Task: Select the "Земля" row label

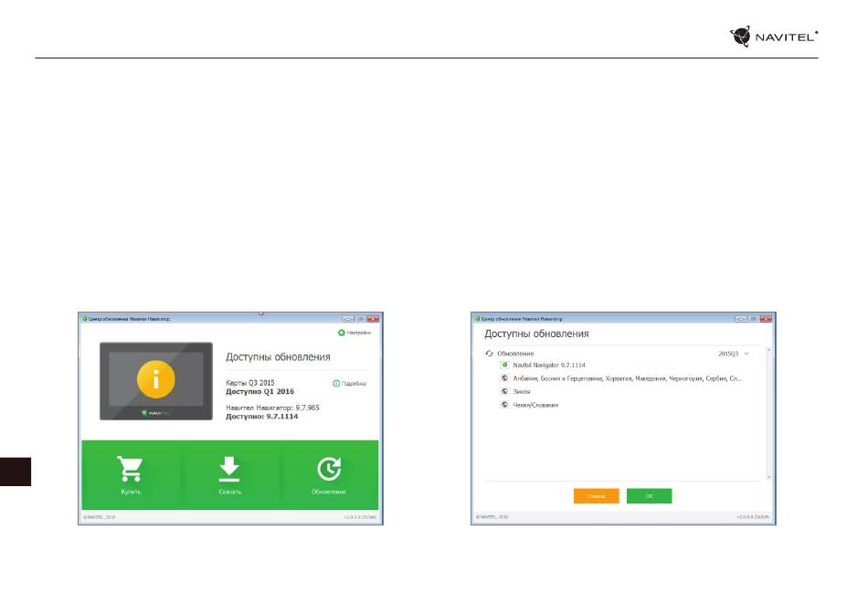Action: point(522,392)
